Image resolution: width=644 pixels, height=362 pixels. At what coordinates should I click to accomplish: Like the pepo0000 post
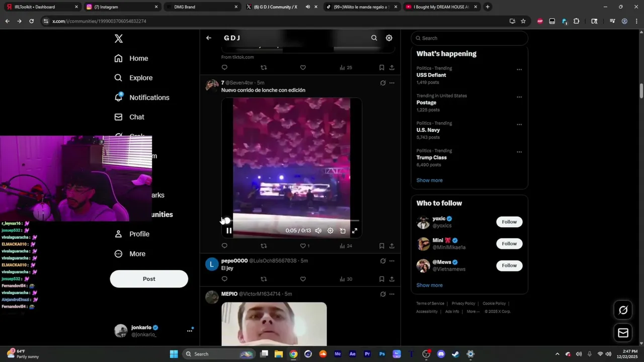[x=303, y=279]
